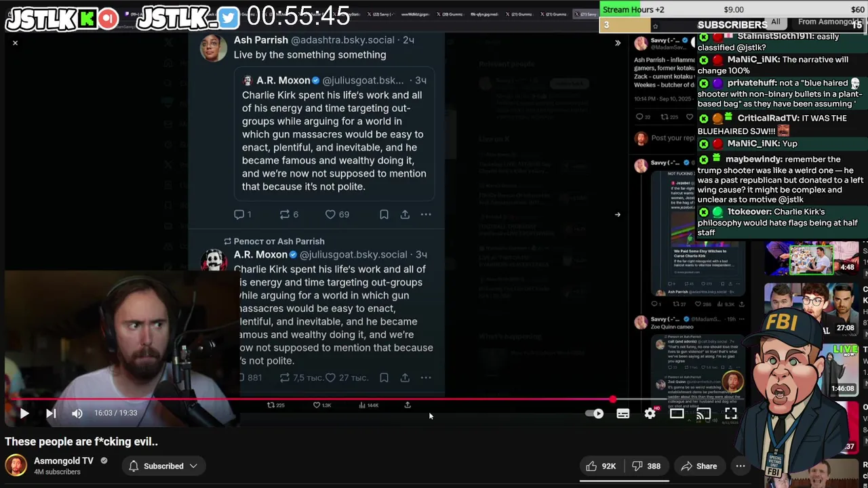
Task: Open A.R. Moxon's skull profile avatar
Action: click(x=214, y=261)
